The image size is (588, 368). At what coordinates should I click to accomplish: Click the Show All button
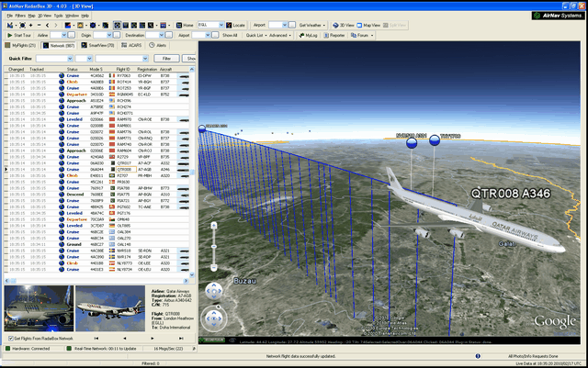[230, 35]
